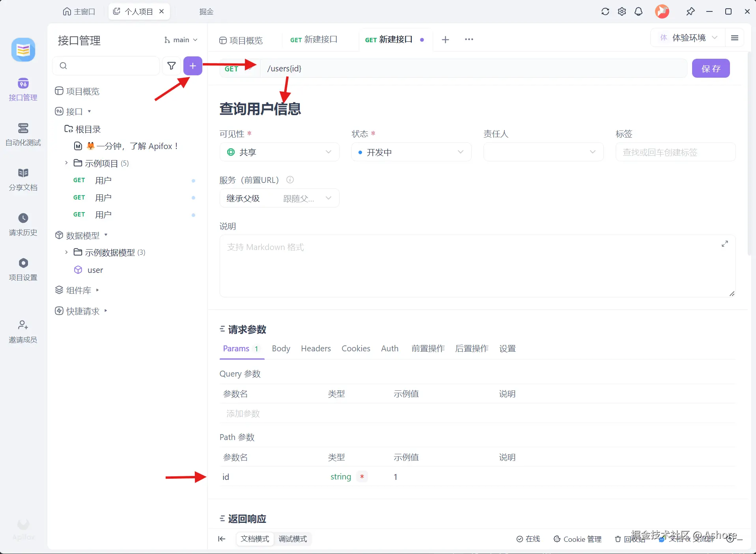Focus the search field in the 接口管理 panel
The height and width of the screenshot is (554, 756).
106,66
